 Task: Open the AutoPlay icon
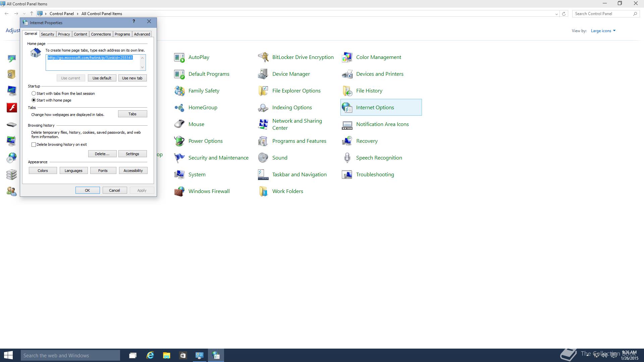click(179, 57)
